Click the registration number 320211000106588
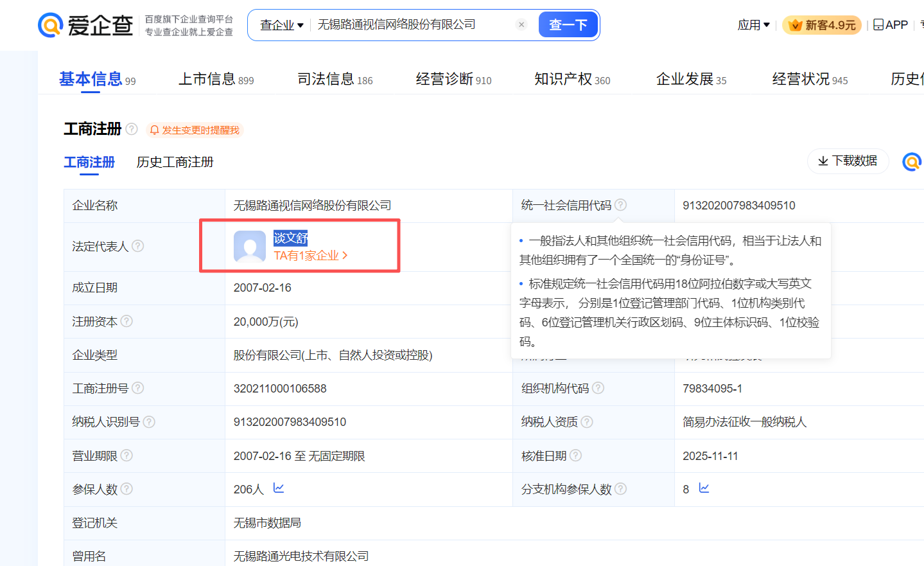The width and height of the screenshot is (924, 566). 280,389
